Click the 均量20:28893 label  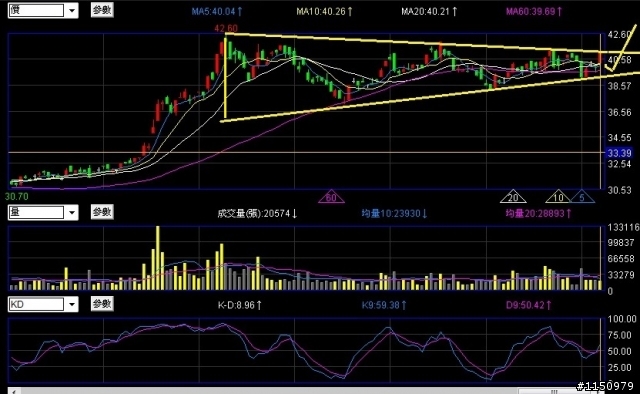[538, 213]
